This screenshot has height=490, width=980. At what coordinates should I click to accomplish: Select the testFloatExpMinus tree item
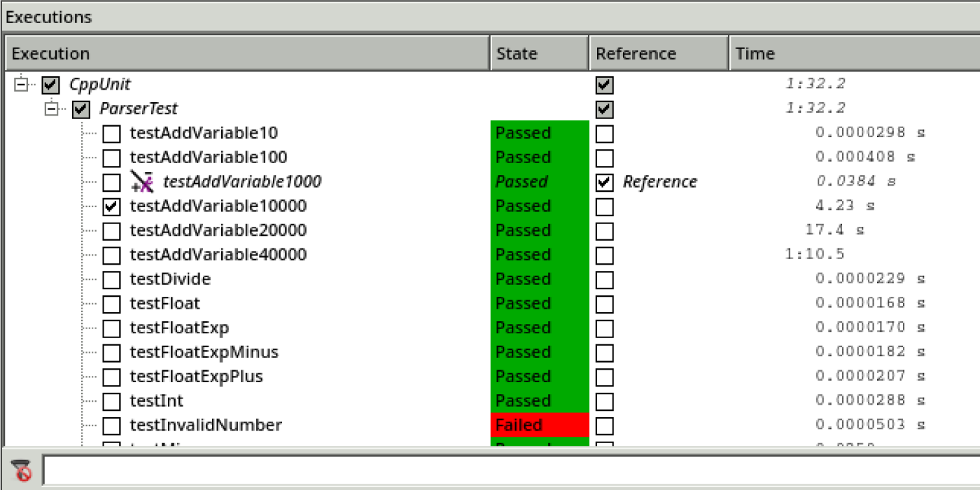click(x=204, y=352)
